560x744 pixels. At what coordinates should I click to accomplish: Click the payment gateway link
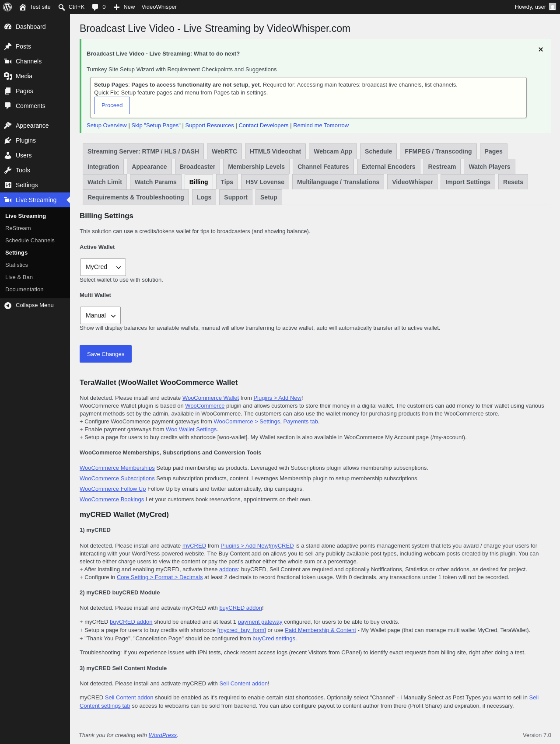pyautogui.click(x=260, y=622)
